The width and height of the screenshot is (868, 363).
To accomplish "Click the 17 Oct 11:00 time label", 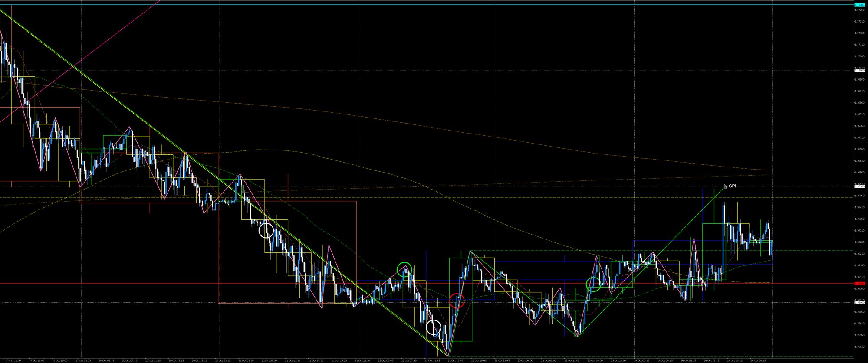I will tap(13, 360).
